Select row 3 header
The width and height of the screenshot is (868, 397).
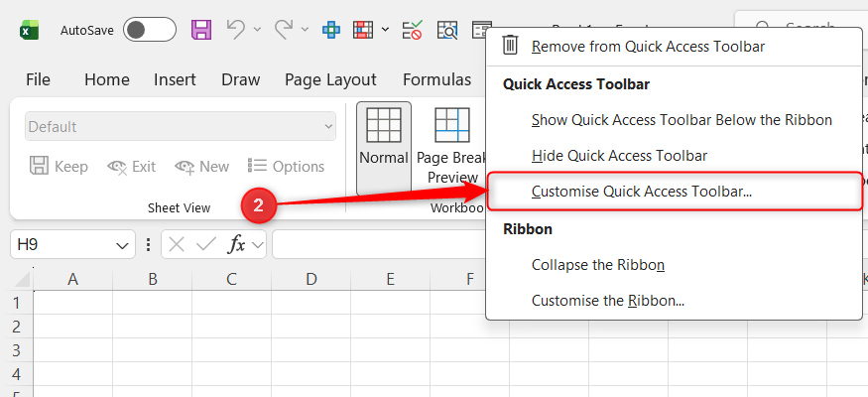17,350
